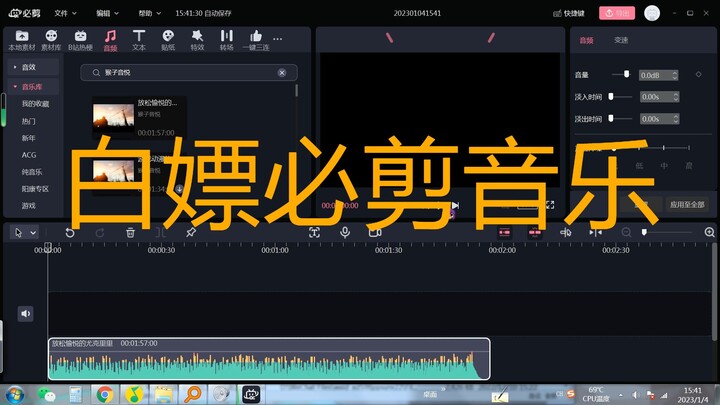The height and width of the screenshot is (405, 720).
Task: Toggle the timeline center-align snap icon
Action: coord(565,232)
